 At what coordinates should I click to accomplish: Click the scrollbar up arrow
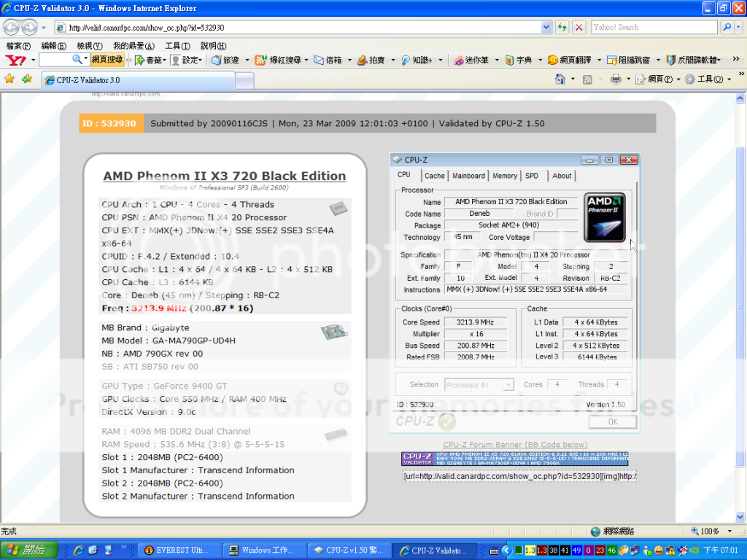click(x=740, y=98)
